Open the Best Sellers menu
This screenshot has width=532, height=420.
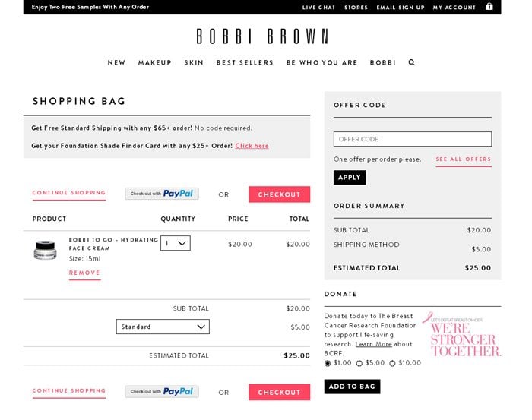[245, 62]
